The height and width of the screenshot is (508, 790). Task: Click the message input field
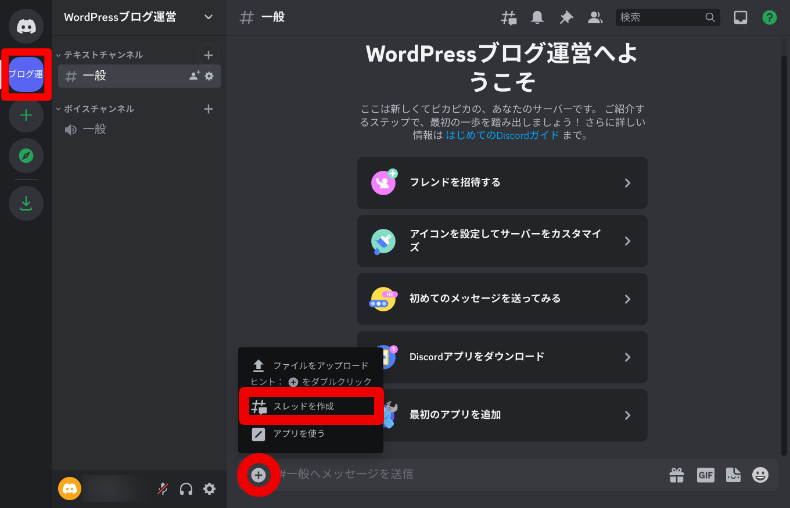pyautogui.click(x=469, y=474)
